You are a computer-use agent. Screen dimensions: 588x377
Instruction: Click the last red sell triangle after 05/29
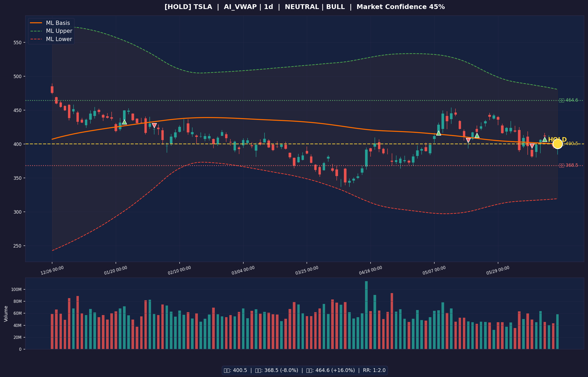(532, 146)
